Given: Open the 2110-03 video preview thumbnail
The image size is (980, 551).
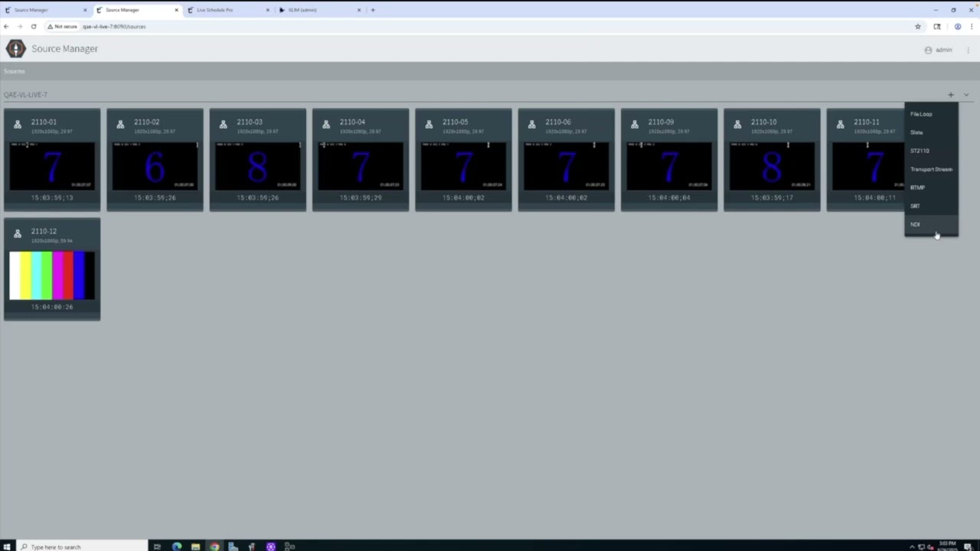Looking at the screenshot, I should pos(257,166).
